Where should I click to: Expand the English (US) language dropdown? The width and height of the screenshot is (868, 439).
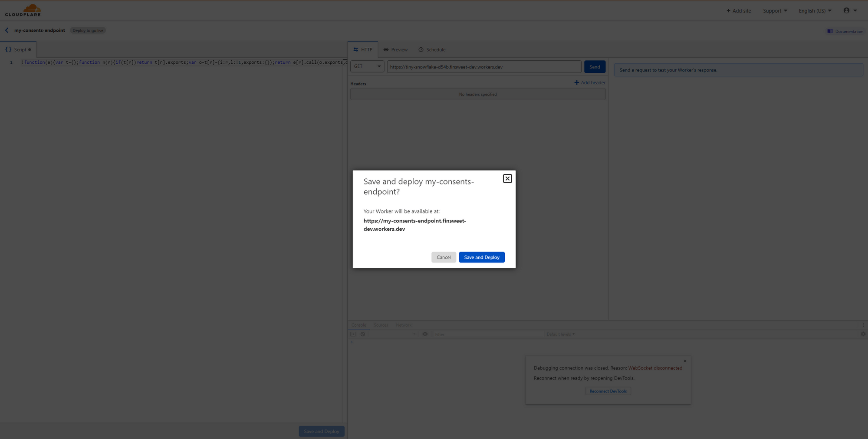coord(815,10)
